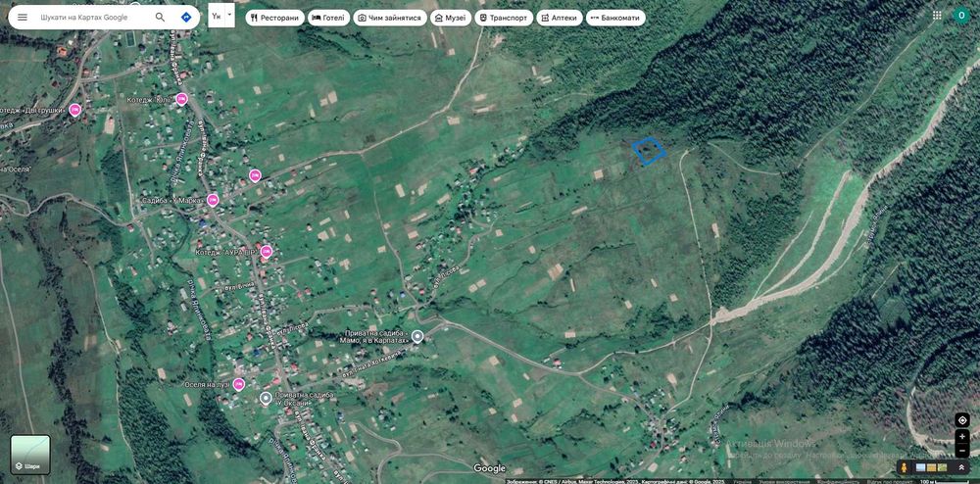Filter by 'Готелі' chip
This screenshot has width=980, height=484.
pyautogui.click(x=328, y=18)
